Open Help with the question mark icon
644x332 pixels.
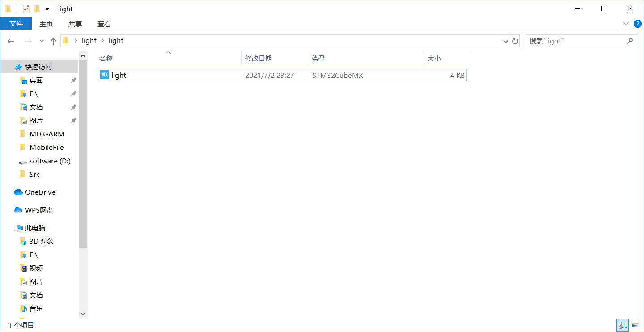[637, 24]
